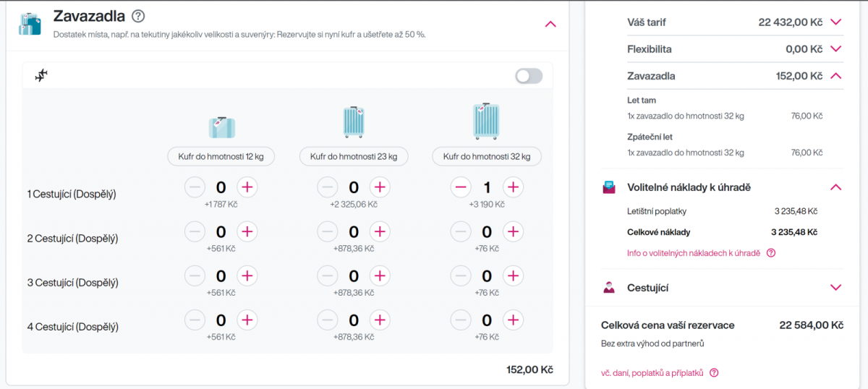Add 23 kg bag for passenger 2
The width and height of the screenshot is (868, 389).
[380, 232]
